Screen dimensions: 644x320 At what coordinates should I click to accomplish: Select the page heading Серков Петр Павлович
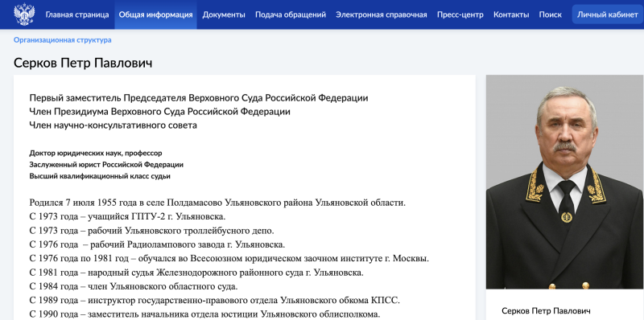83,64
